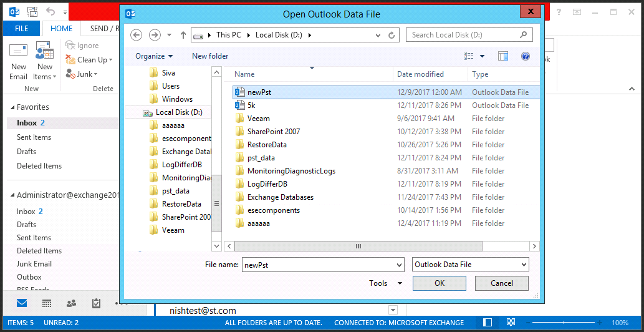Change view using the view layout icon

point(469,56)
